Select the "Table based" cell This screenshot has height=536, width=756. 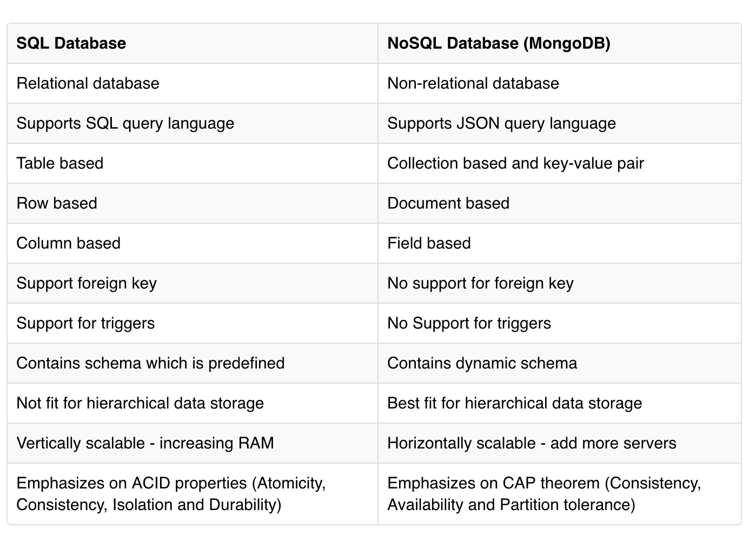(60, 163)
